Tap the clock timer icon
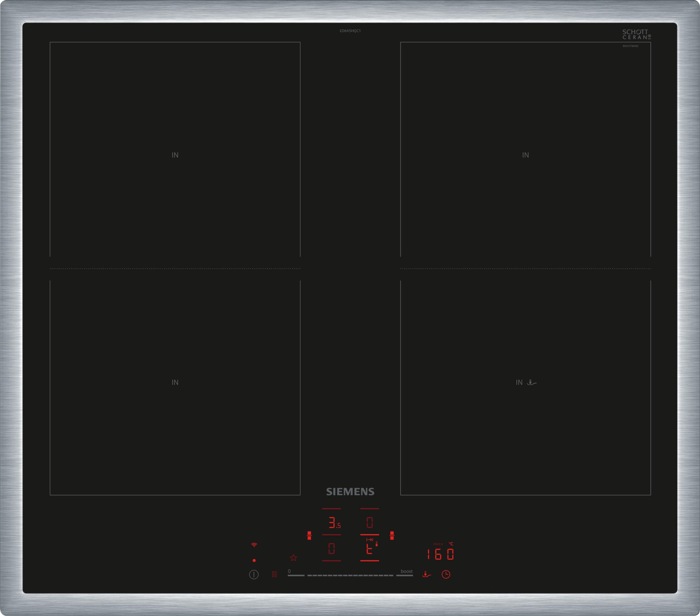 point(446,574)
